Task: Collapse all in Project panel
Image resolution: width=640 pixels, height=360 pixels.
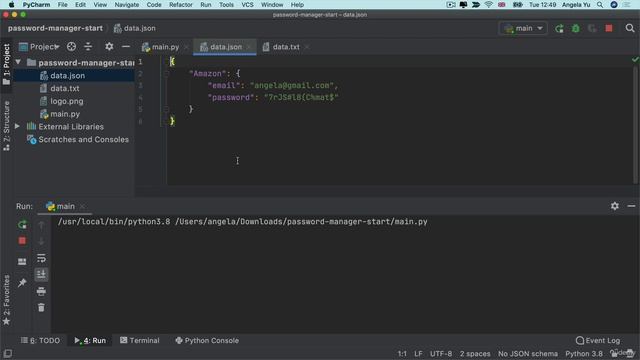Action: pyautogui.click(x=88, y=47)
